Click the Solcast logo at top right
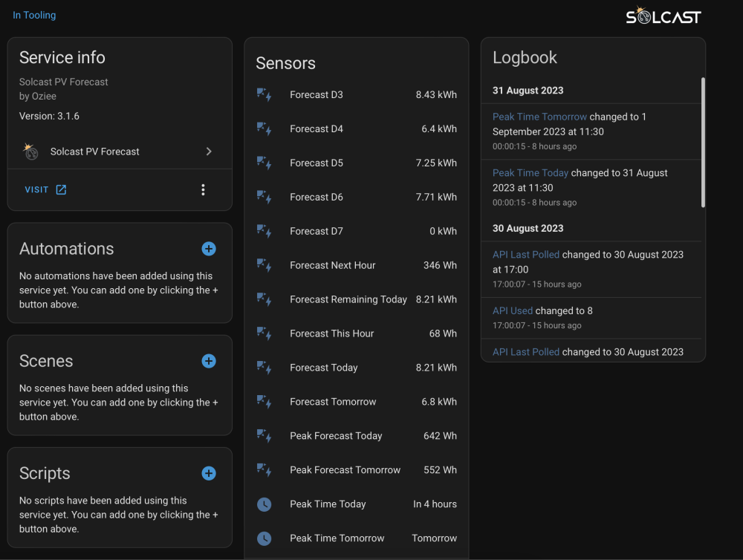 [663, 16]
